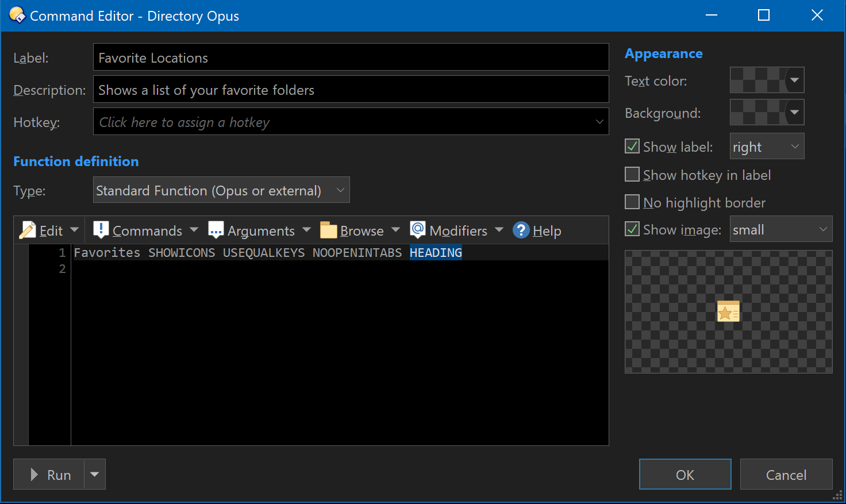Open the image size dropdown set to small
Viewport: 846px width, 504px height.
click(780, 229)
